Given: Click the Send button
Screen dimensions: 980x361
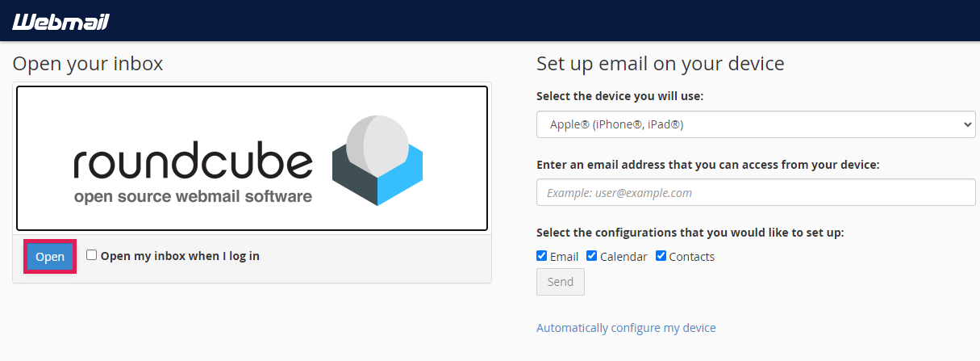Looking at the screenshot, I should pyautogui.click(x=561, y=282).
